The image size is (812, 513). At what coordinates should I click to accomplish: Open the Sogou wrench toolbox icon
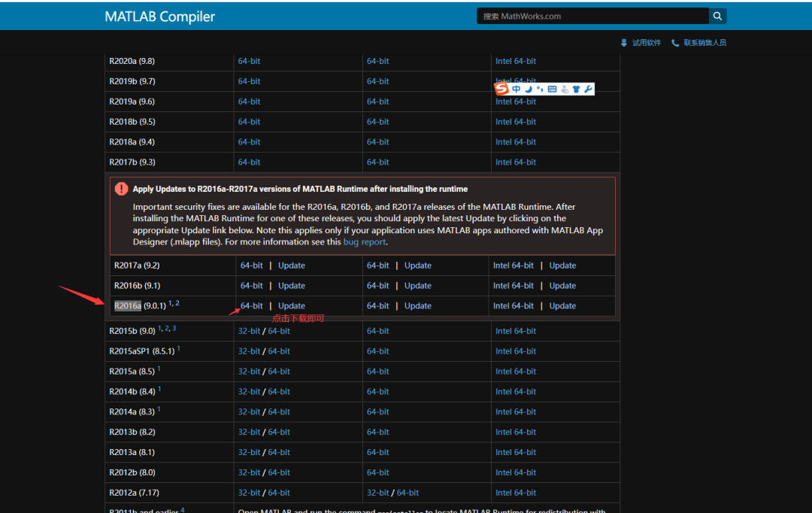(588, 89)
